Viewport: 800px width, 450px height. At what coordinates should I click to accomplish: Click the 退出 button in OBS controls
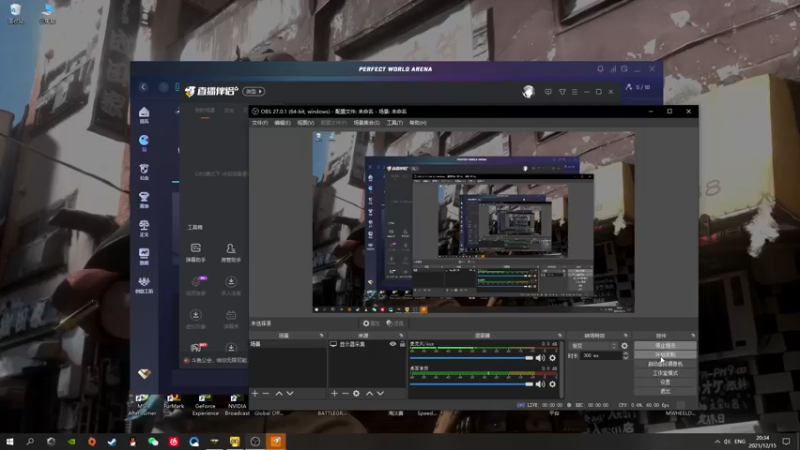[665, 391]
